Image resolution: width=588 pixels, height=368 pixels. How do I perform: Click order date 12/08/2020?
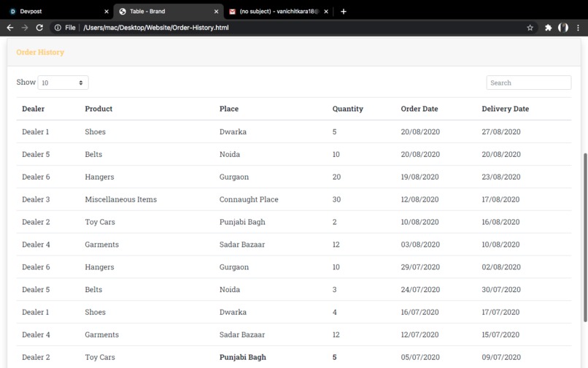(x=419, y=199)
